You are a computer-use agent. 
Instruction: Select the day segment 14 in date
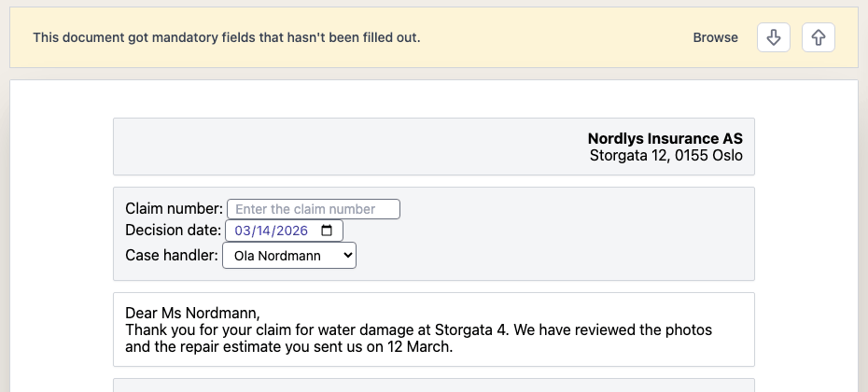point(263,231)
